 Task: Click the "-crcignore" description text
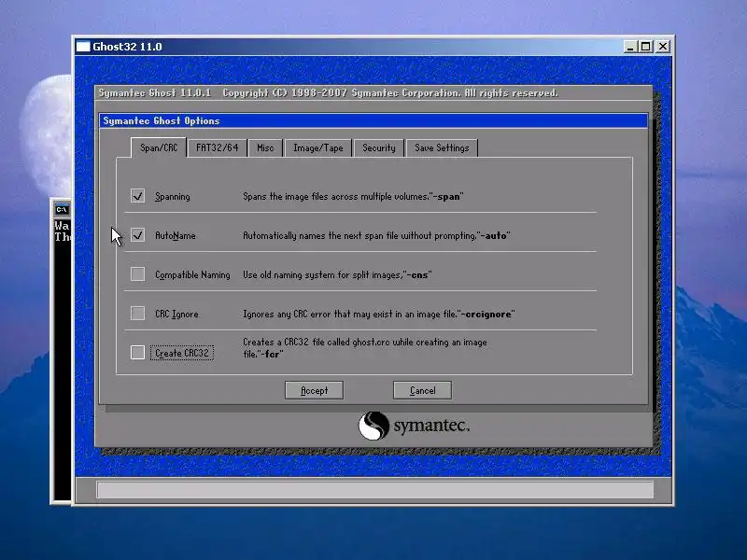point(379,314)
